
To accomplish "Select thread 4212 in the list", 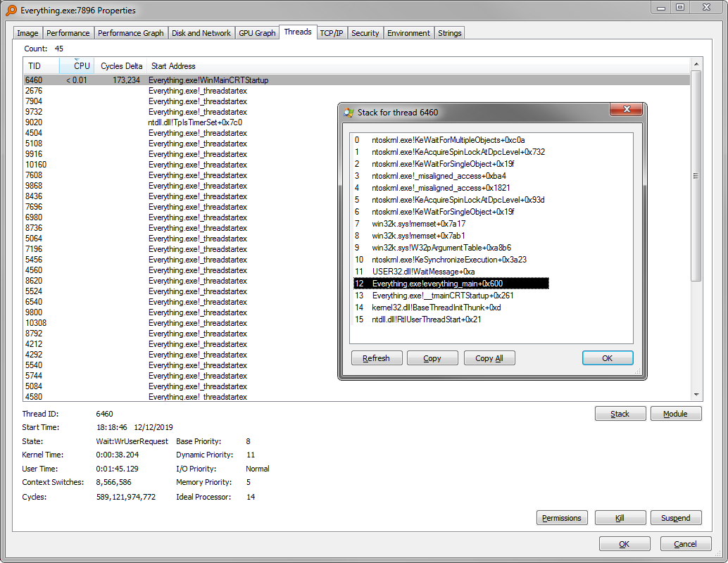I will [x=356, y=344].
